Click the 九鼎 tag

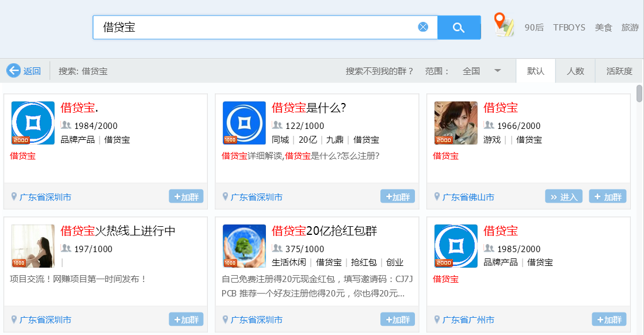point(335,139)
